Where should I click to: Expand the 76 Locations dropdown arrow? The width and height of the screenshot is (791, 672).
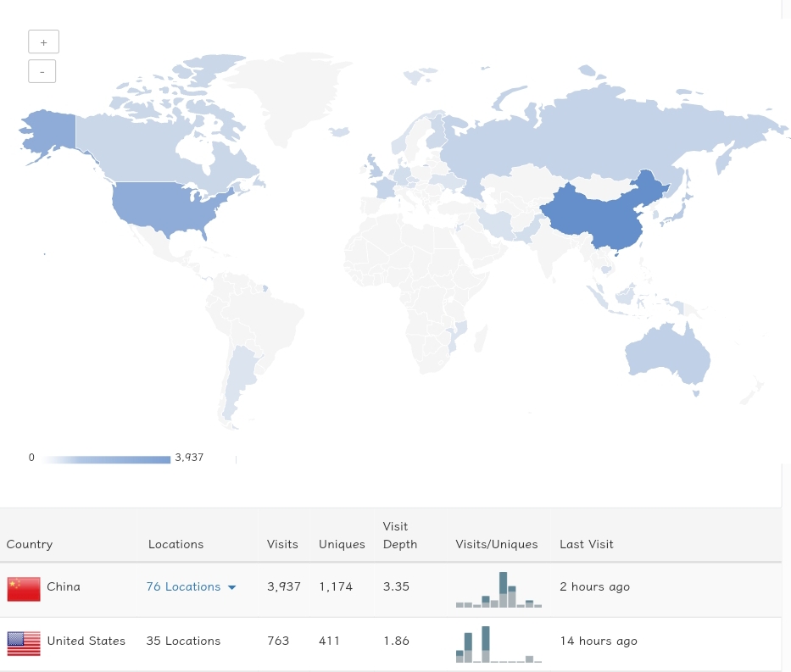pos(231,586)
